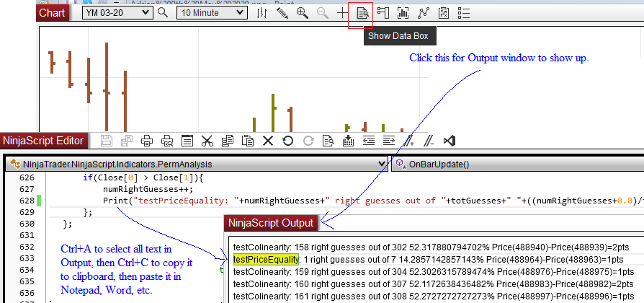Open the drawing tools pencil menu
Viewport: 644px width, 303px height.
(x=282, y=13)
